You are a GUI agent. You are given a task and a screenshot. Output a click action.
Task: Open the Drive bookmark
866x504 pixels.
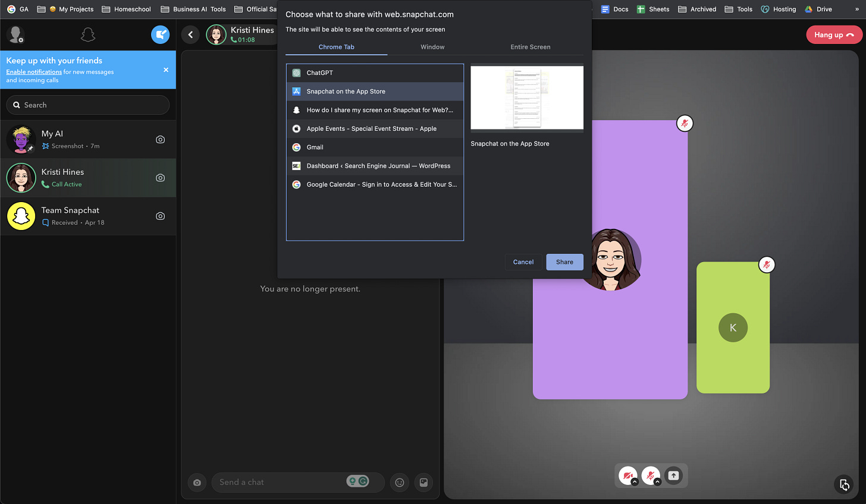pyautogui.click(x=818, y=9)
